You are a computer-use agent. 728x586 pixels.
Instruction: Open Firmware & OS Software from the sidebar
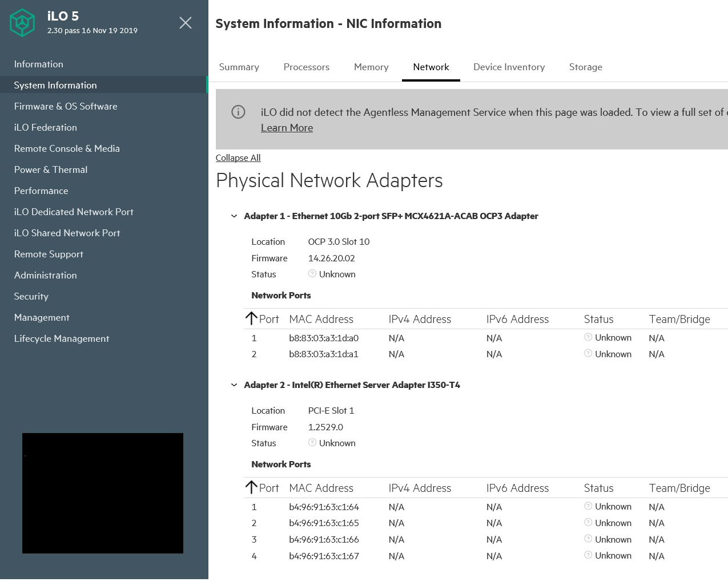point(66,106)
